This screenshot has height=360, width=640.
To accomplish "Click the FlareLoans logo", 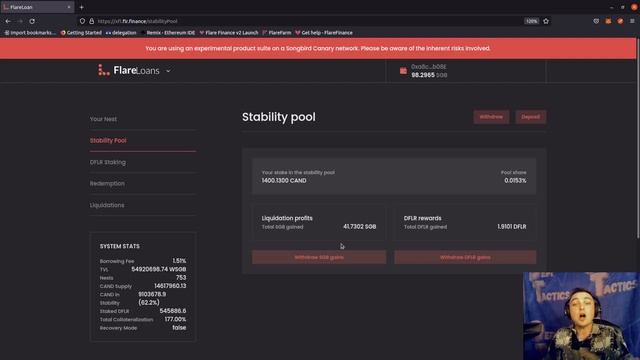I will tap(129, 70).
